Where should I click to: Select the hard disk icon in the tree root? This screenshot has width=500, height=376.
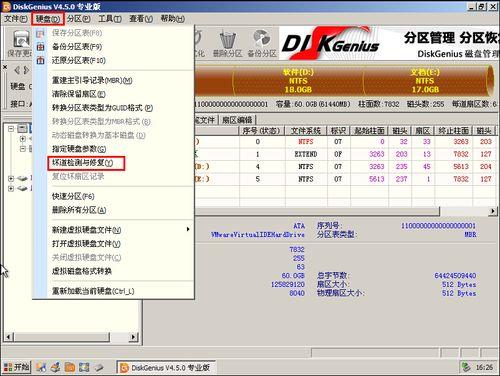22,128
